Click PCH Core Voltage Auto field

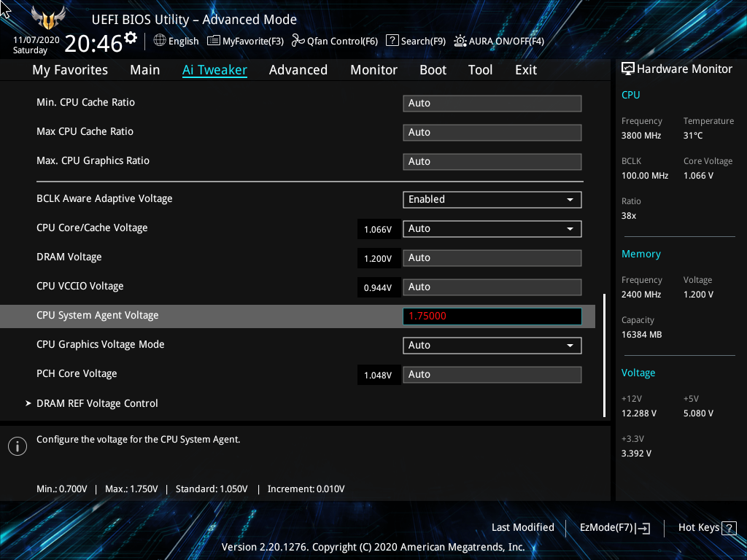pos(492,374)
